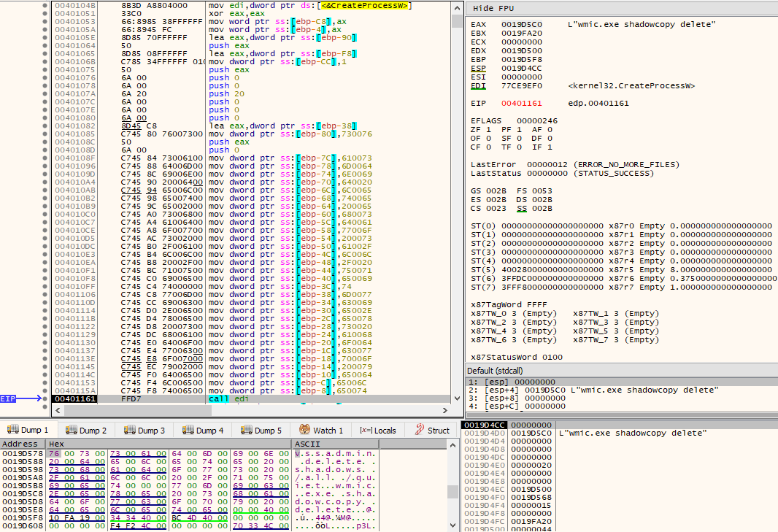Screen dimensions: 778x532
Task: Toggle breakpoint bullet at address 0040108C
Action: pos(45,142)
